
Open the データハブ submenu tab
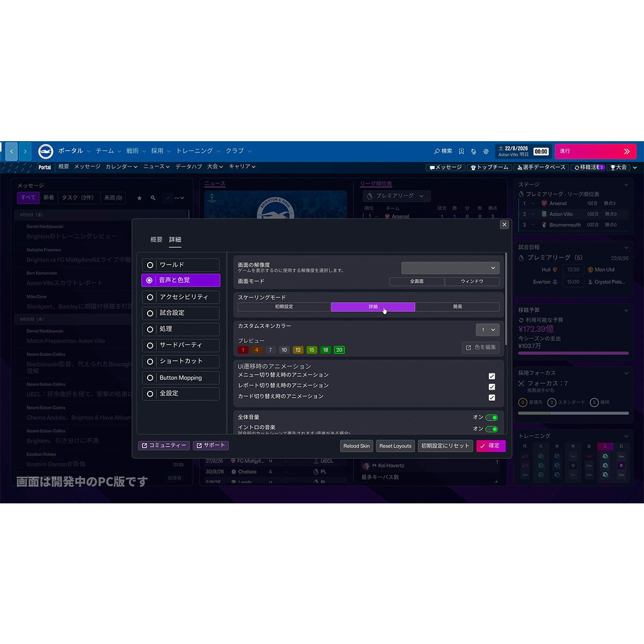189,167
